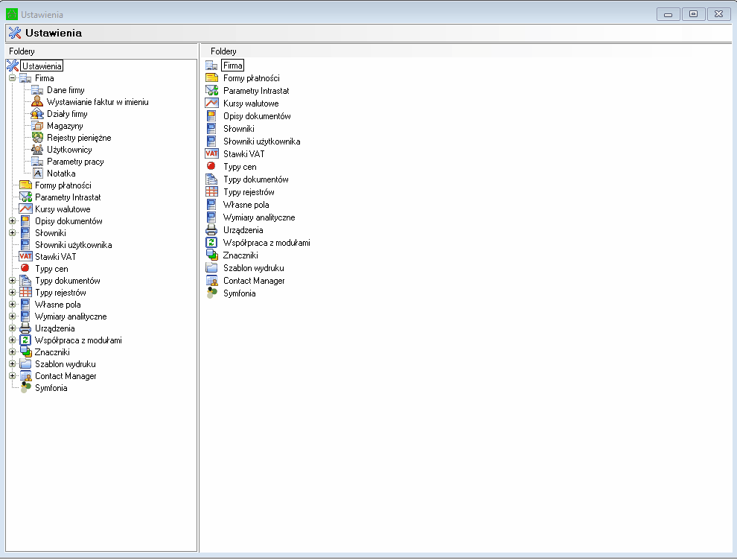Click the red Typy cen icon in right list
Screen dimensions: 737x560
coord(211,167)
